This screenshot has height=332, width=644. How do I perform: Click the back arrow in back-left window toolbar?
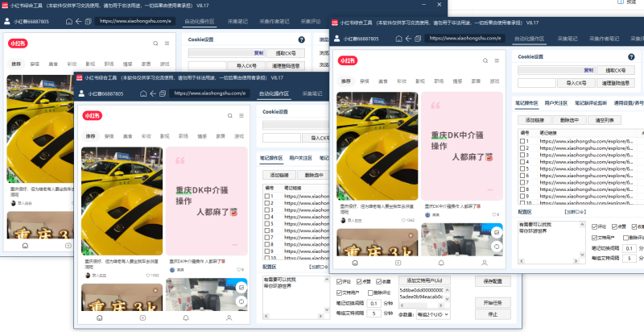click(x=78, y=22)
